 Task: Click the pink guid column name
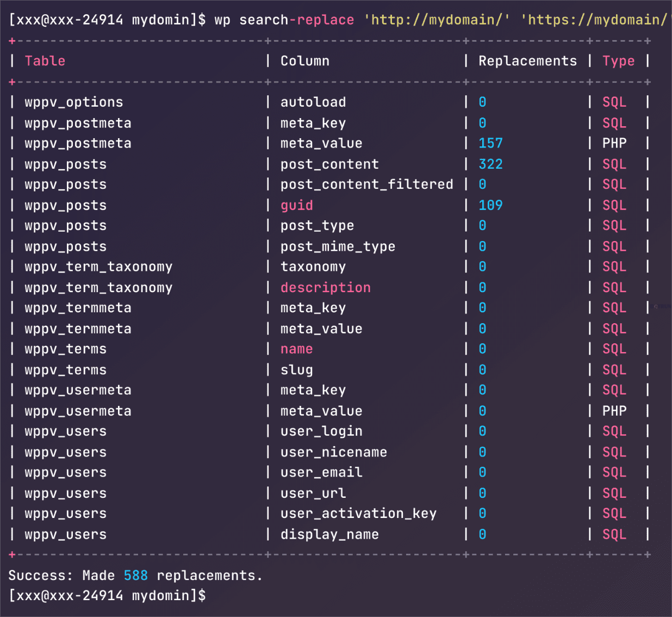pos(297,205)
